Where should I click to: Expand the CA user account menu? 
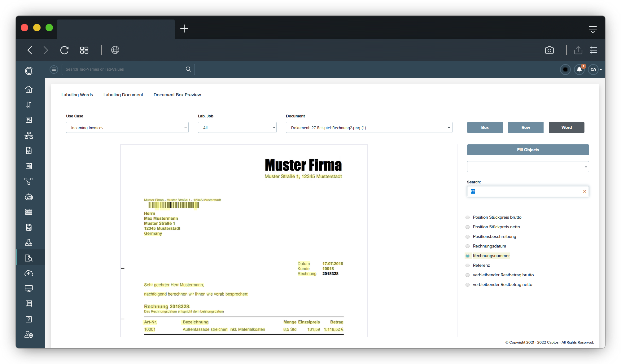click(x=595, y=69)
